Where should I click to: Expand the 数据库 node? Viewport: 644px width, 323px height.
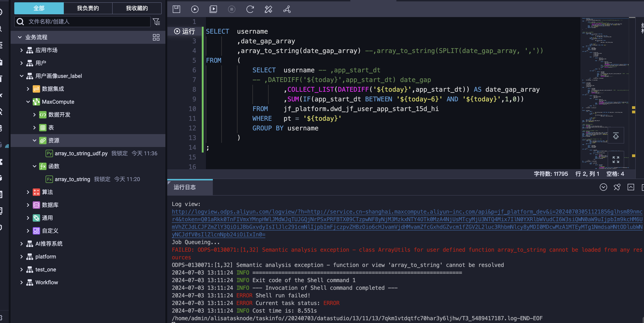28,205
